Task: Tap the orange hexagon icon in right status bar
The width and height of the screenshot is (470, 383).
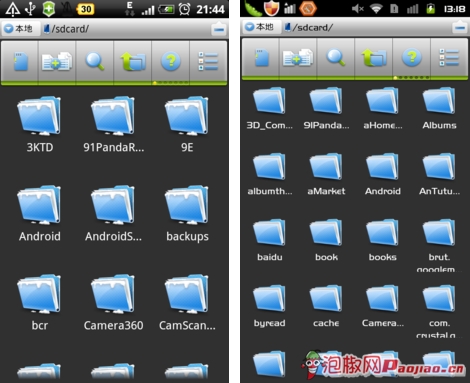Action: click(x=308, y=8)
